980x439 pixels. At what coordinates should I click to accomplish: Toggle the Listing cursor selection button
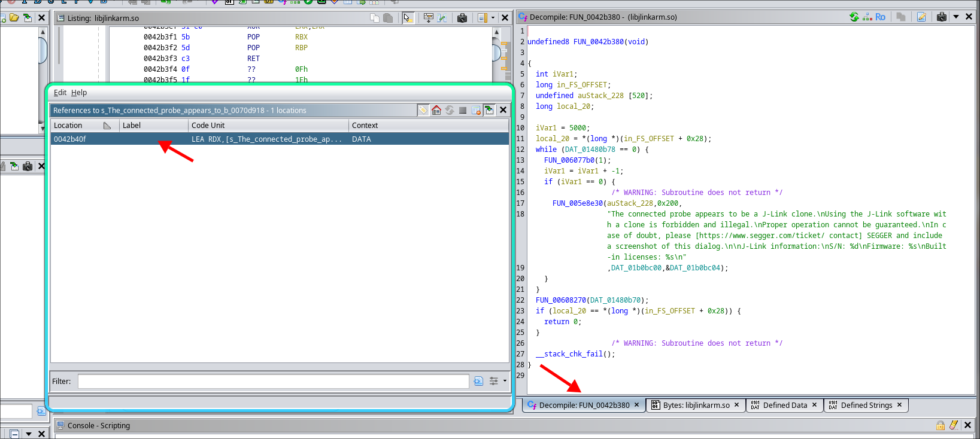point(408,18)
